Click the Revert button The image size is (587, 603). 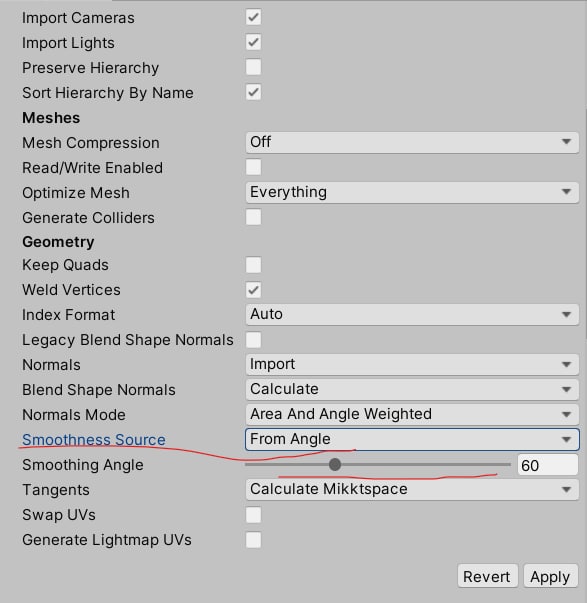click(x=487, y=576)
